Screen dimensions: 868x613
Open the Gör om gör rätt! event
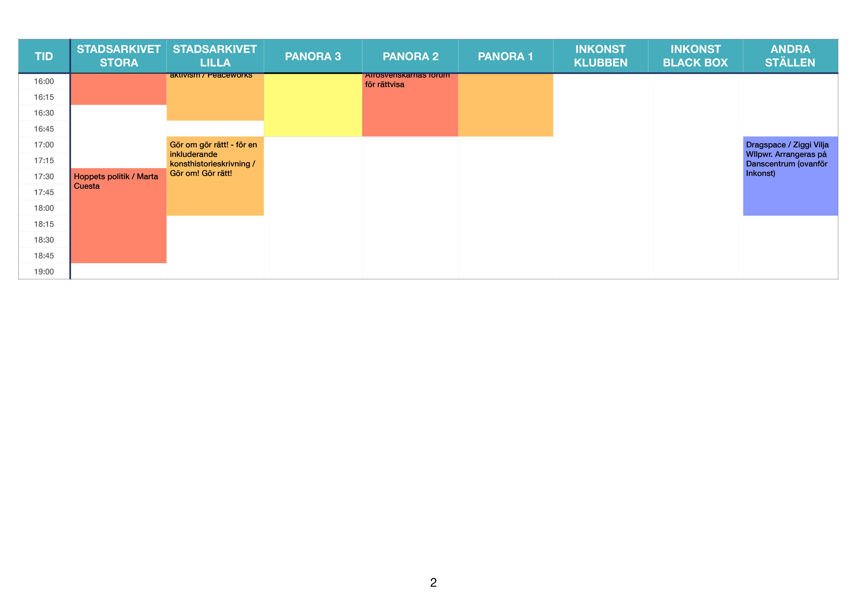pos(215,176)
